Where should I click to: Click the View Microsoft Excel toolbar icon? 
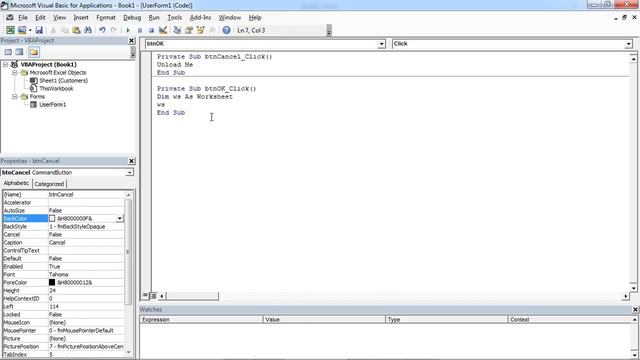tap(10, 30)
